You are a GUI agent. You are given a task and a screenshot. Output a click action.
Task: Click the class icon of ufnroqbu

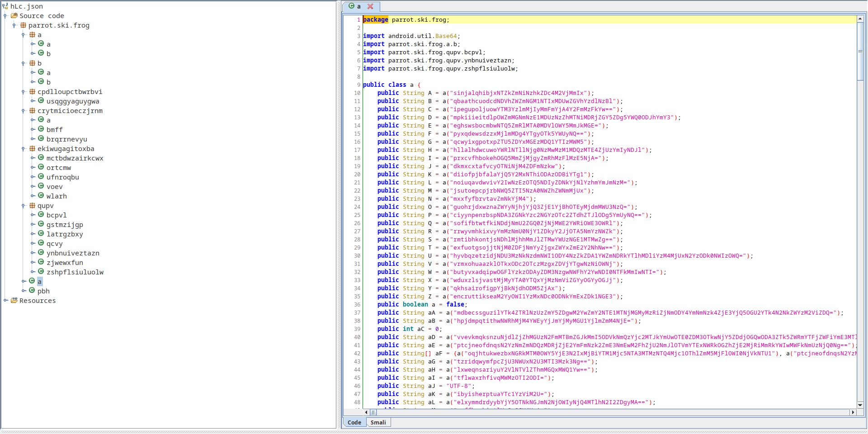pos(41,177)
